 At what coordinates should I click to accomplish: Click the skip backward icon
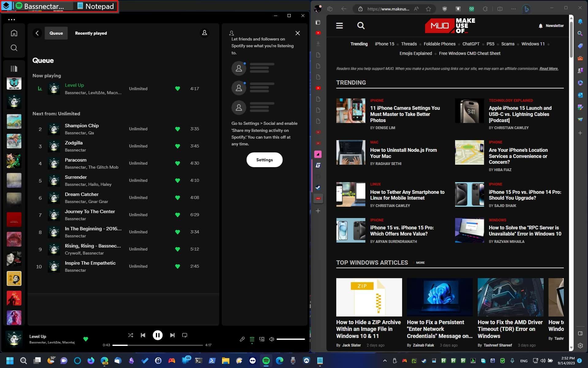tap(143, 335)
